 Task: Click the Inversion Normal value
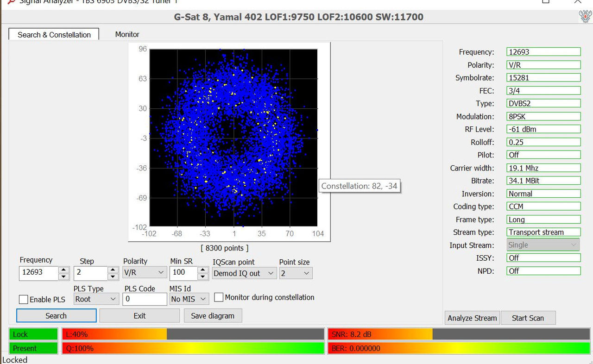(543, 194)
